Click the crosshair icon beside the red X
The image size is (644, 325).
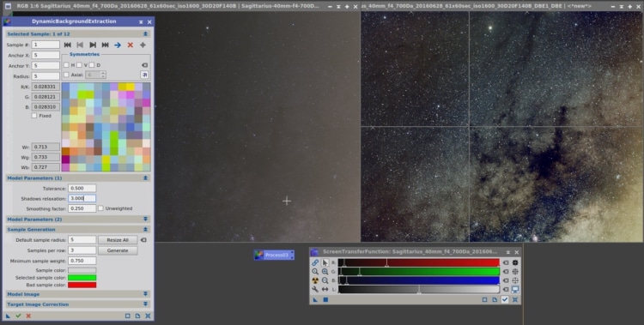pyautogui.click(x=143, y=45)
